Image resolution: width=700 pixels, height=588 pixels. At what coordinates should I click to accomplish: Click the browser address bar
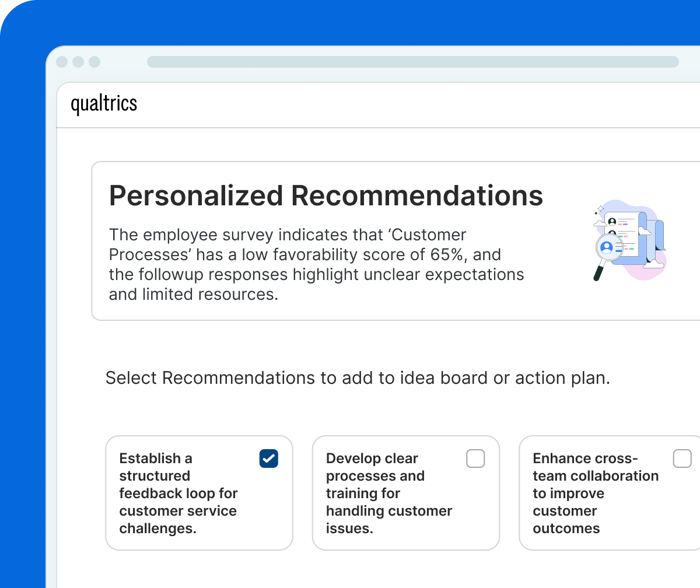tap(412, 62)
